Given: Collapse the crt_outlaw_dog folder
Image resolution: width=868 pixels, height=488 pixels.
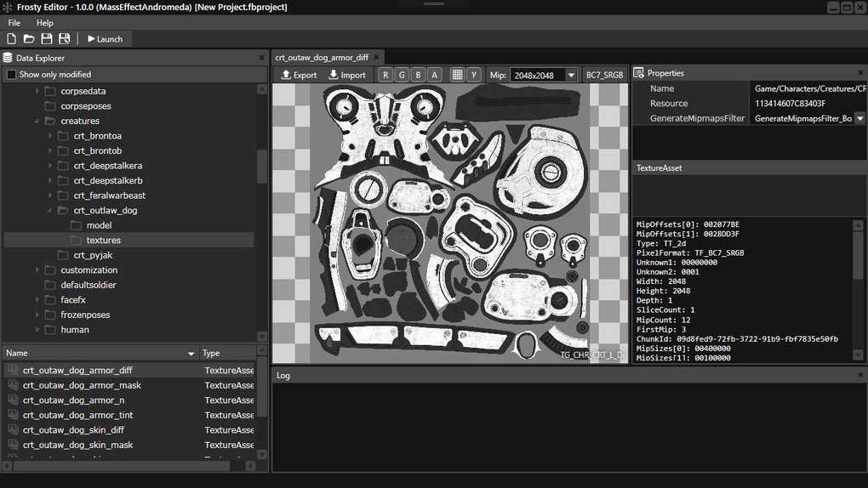Looking at the screenshot, I should pyautogui.click(x=50, y=211).
